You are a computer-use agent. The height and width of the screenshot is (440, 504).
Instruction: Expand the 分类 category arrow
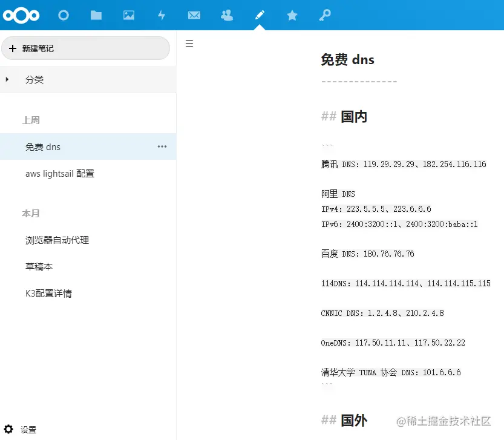7,79
